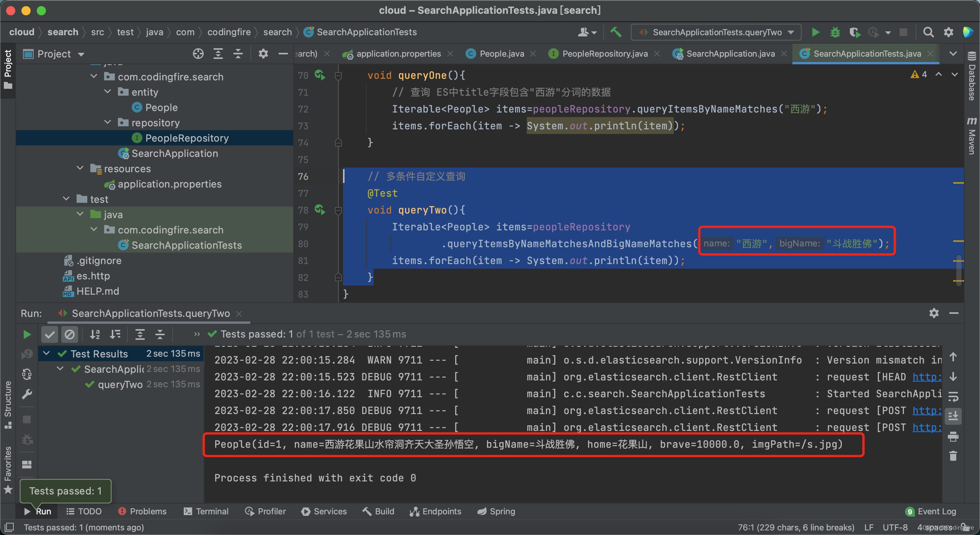Collapse all test results
The width and height of the screenshot is (980, 535).
coord(160,334)
